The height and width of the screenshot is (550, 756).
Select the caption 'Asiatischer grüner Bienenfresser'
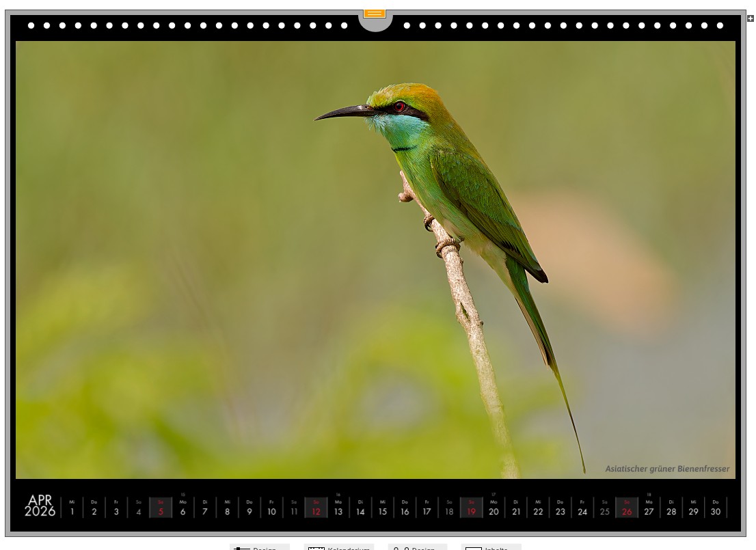(666, 469)
